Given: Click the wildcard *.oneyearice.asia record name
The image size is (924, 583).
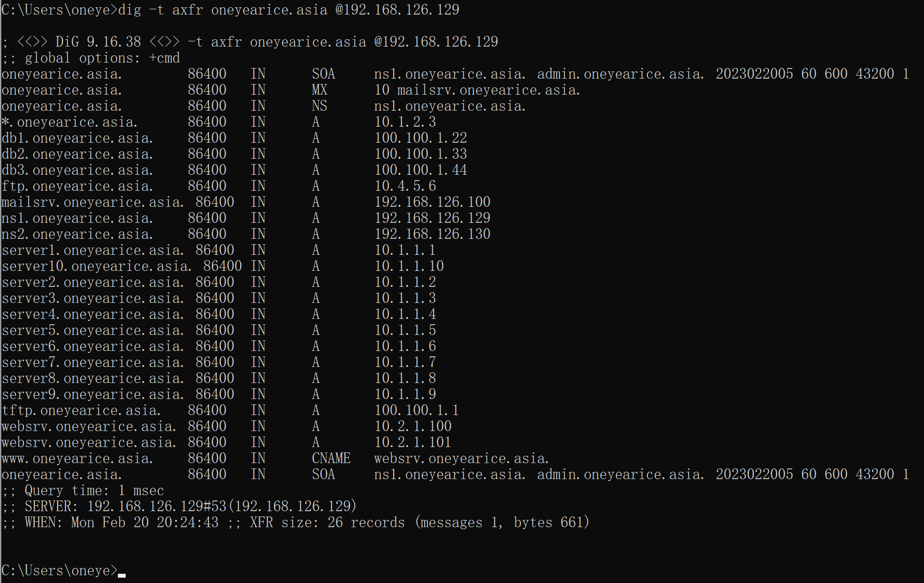Looking at the screenshot, I should [x=69, y=122].
